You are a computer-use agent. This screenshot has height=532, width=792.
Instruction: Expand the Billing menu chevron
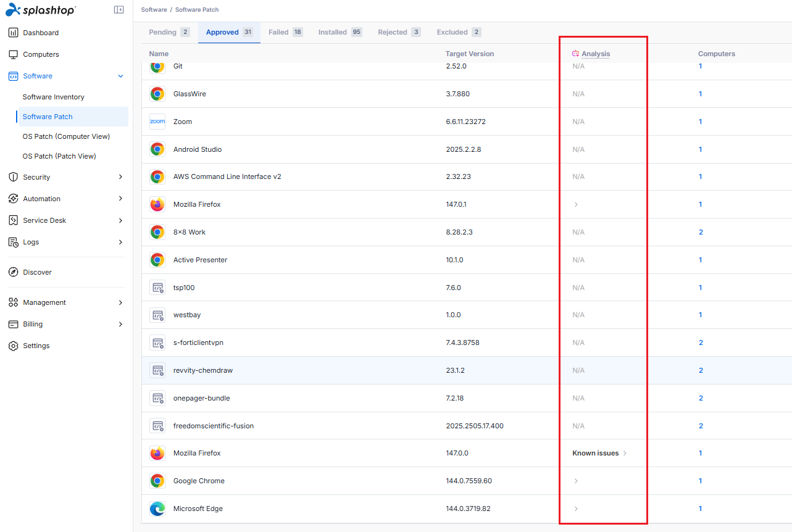(x=120, y=324)
